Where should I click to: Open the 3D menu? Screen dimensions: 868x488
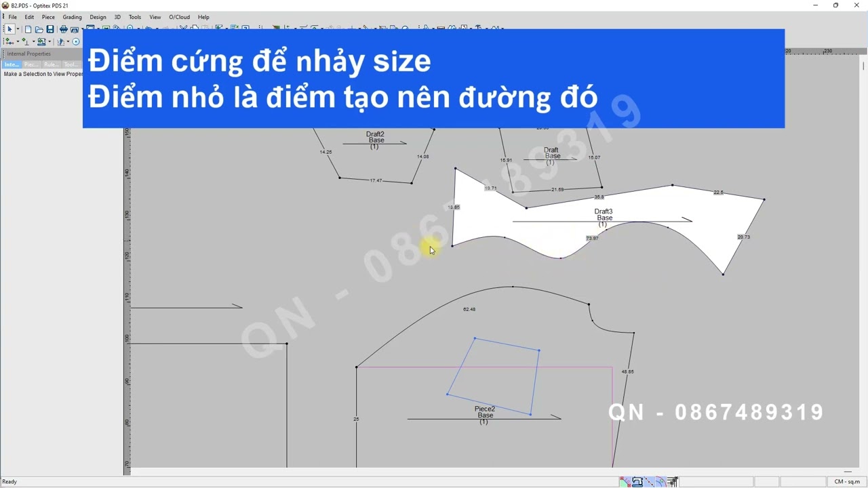coord(117,17)
